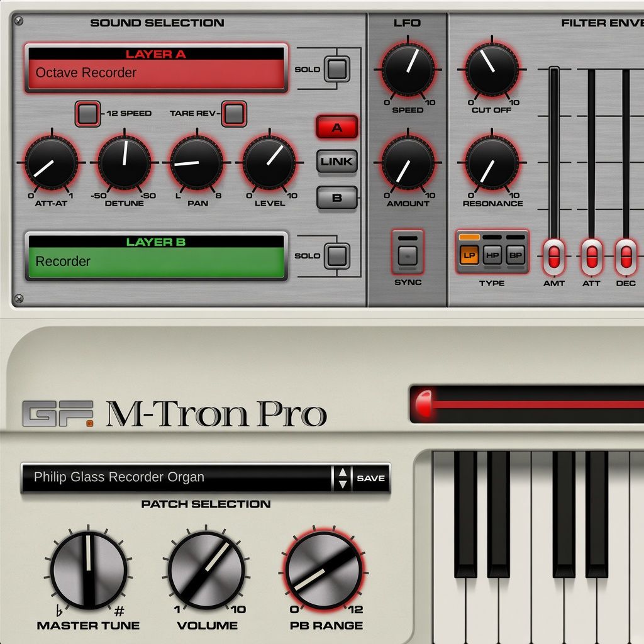Click the filter envelope DEC slider handle
This screenshot has height=644, width=644.
626,257
